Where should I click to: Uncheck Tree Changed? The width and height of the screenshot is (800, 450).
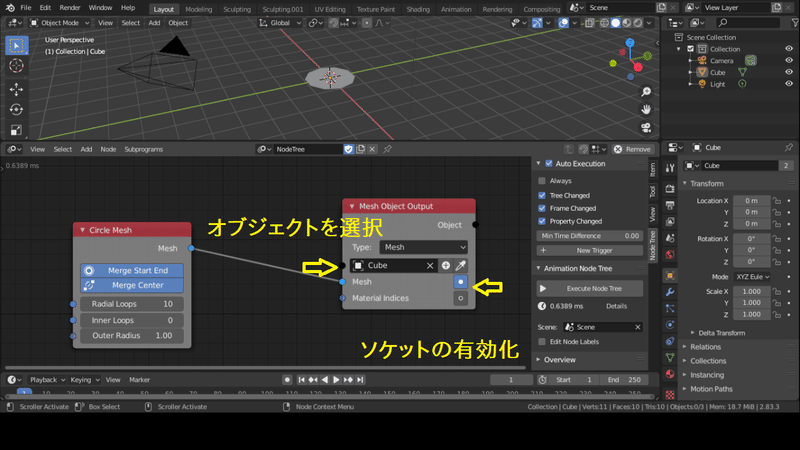pos(542,195)
